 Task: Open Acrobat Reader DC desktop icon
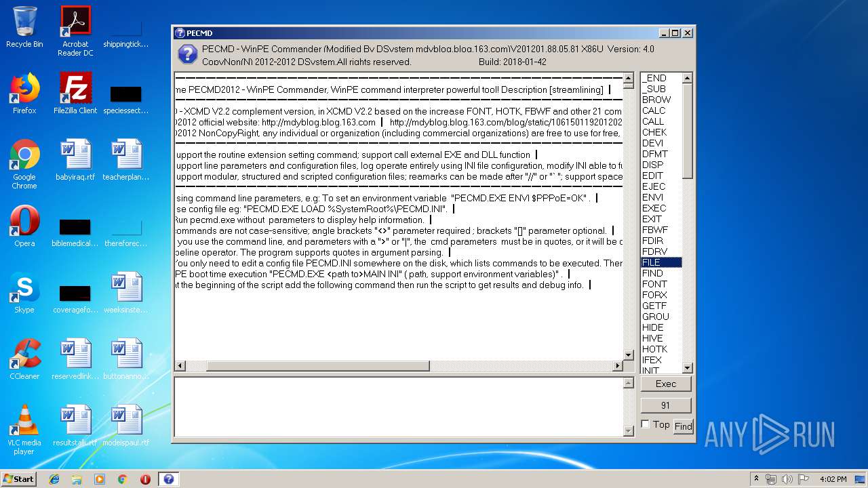coord(75,31)
